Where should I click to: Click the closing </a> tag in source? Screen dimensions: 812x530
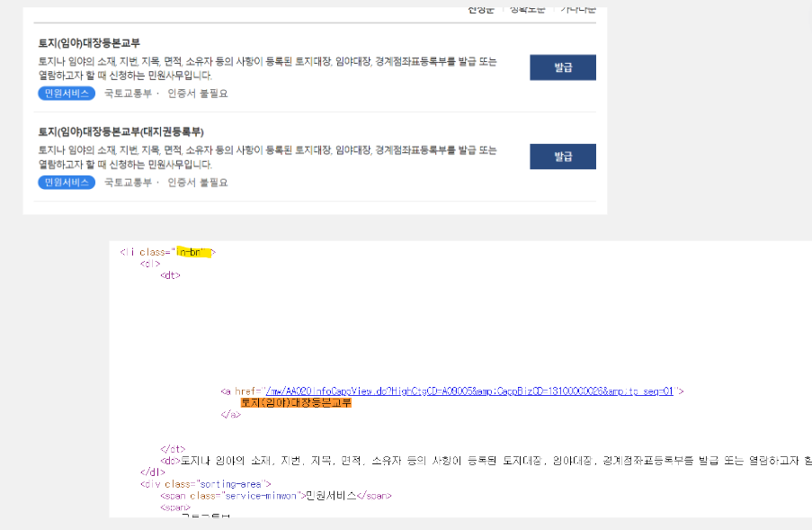click(x=230, y=415)
